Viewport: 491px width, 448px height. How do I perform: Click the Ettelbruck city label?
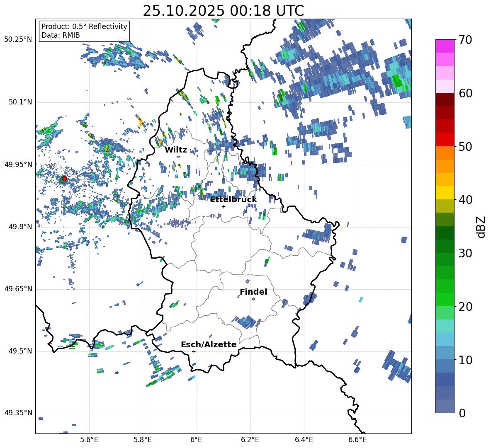tap(233, 200)
